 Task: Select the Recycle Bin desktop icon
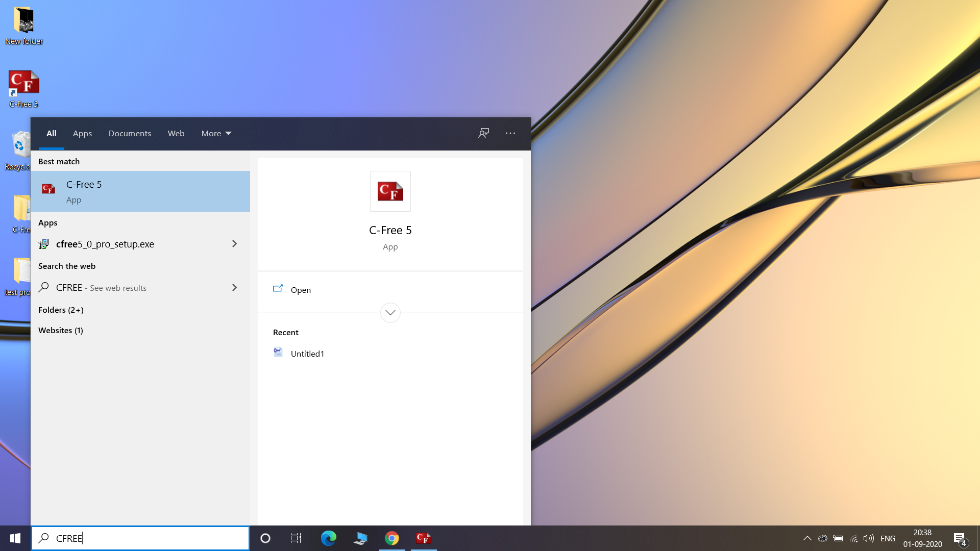coord(18,151)
